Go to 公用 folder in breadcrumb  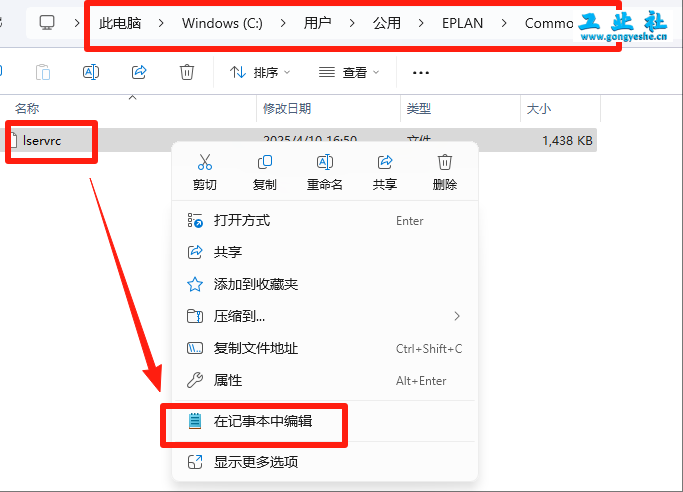point(386,23)
